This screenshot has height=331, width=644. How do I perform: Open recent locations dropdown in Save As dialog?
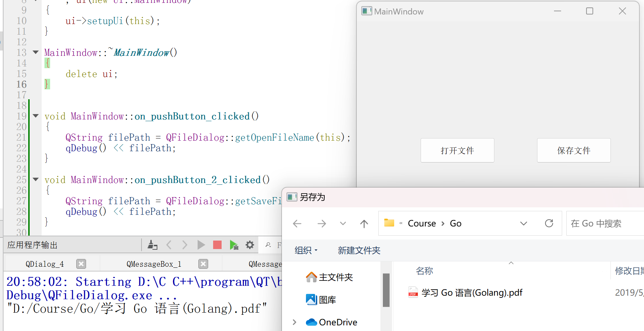[x=343, y=224]
